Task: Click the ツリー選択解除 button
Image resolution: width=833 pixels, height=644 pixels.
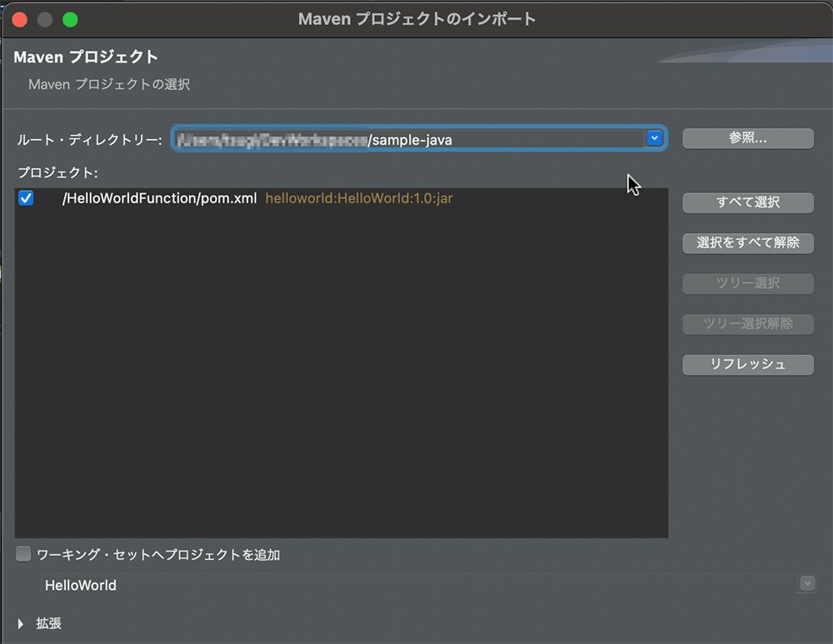Action: (x=747, y=323)
